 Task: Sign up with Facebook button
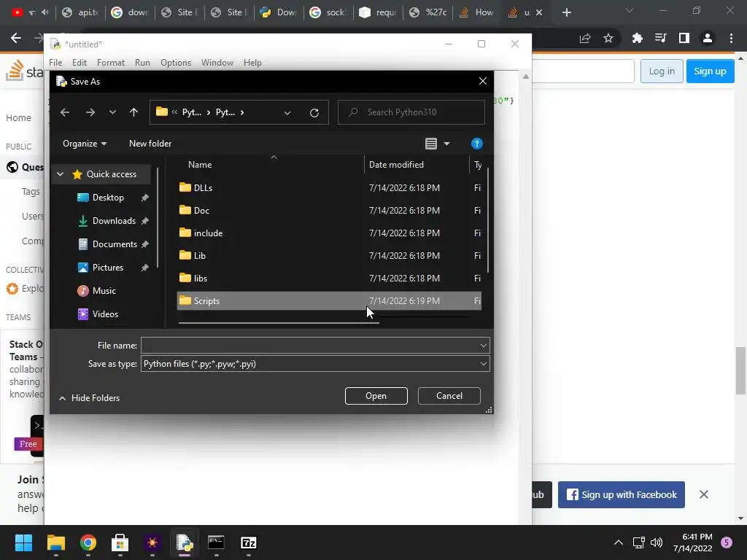point(622,495)
